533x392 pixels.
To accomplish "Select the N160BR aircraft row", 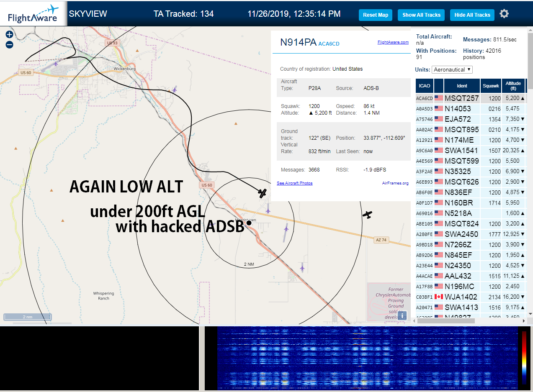I will point(470,203).
